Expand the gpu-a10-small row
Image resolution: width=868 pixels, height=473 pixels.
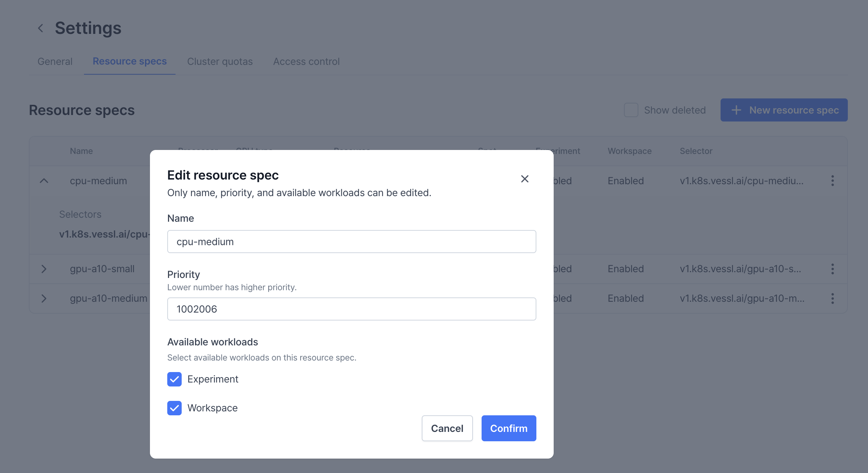[x=44, y=269]
